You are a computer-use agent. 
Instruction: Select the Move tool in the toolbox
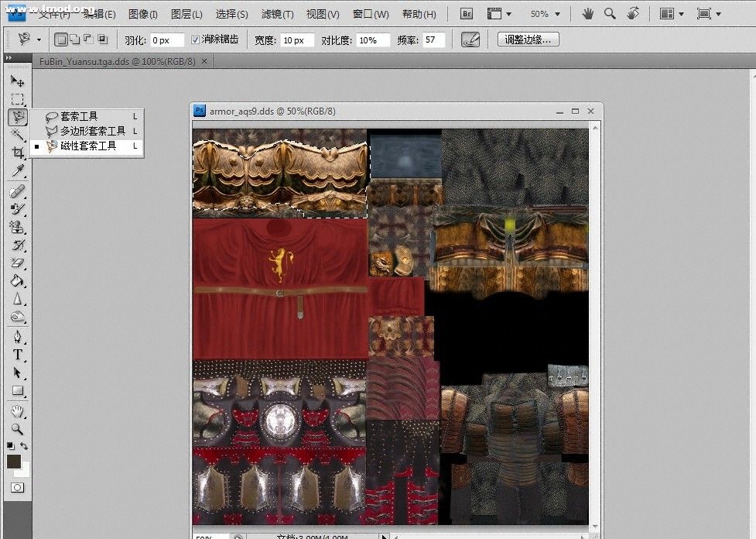pyautogui.click(x=17, y=81)
